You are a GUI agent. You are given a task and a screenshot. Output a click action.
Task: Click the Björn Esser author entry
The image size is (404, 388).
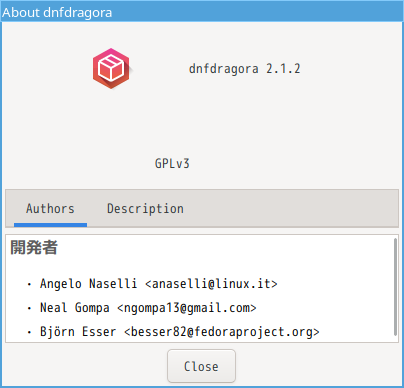click(x=180, y=332)
